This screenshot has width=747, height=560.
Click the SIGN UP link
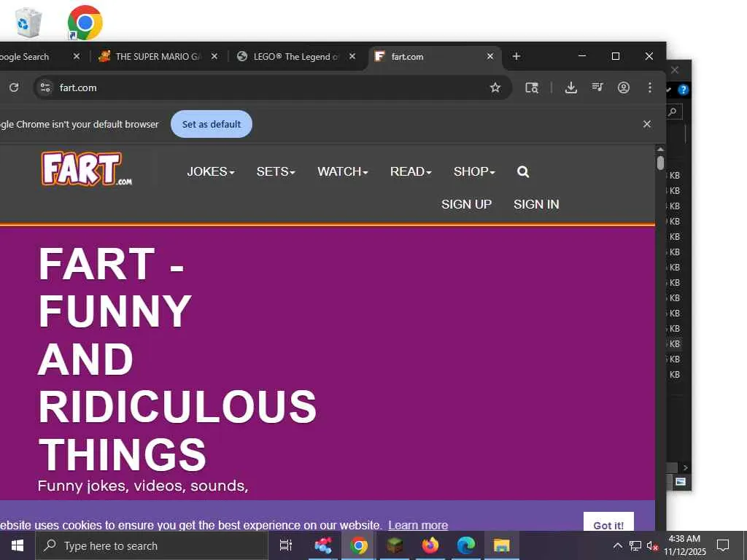466,204
